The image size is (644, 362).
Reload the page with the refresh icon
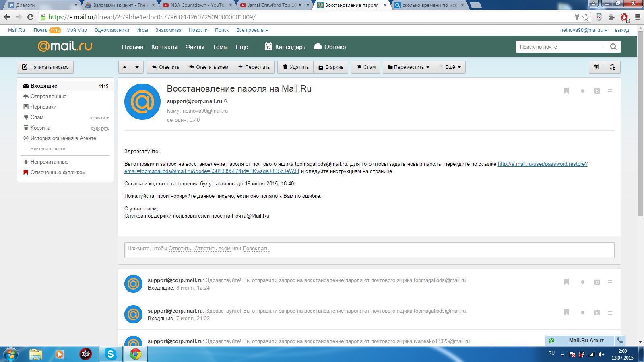pyautogui.click(x=30, y=17)
